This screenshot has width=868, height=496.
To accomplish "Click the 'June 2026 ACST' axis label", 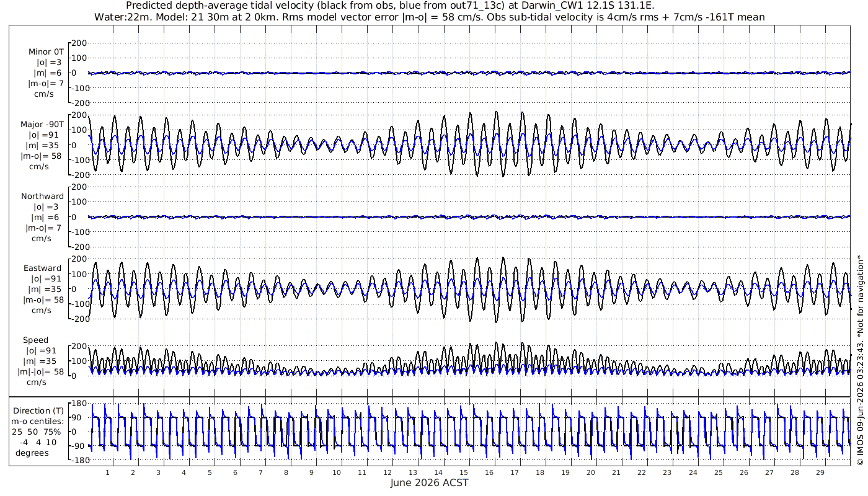I will pos(429,483).
